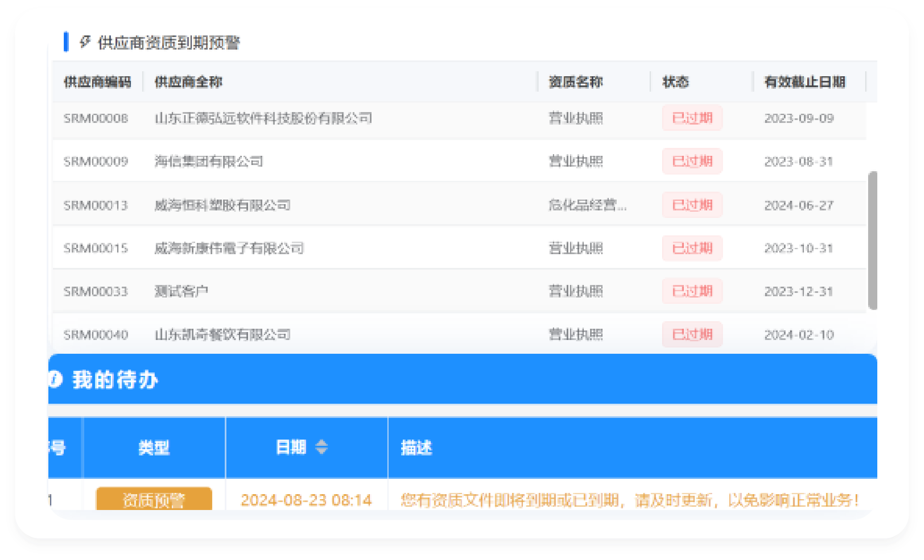Click the 已过期 status badge for SRM00008
Screen dimensions: 924x560
click(692, 118)
